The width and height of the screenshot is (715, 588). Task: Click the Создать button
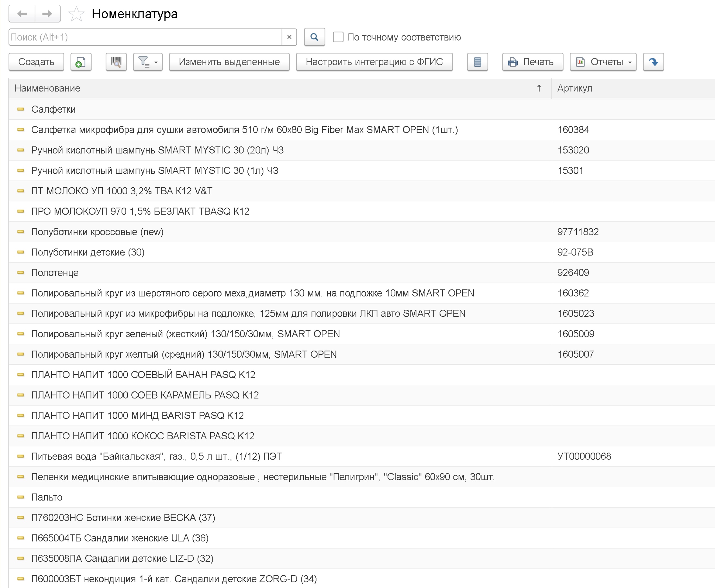click(x=36, y=62)
